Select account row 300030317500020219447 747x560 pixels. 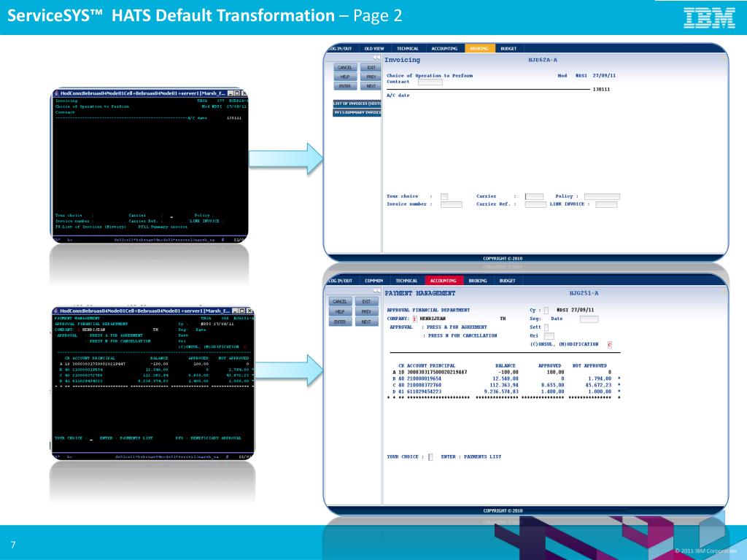click(x=502, y=373)
